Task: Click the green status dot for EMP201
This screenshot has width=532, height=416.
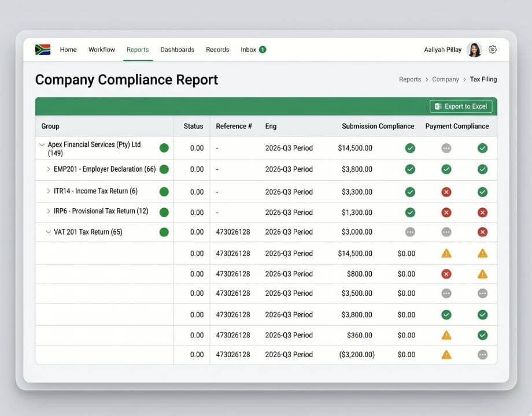Action: [x=164, y=169]
